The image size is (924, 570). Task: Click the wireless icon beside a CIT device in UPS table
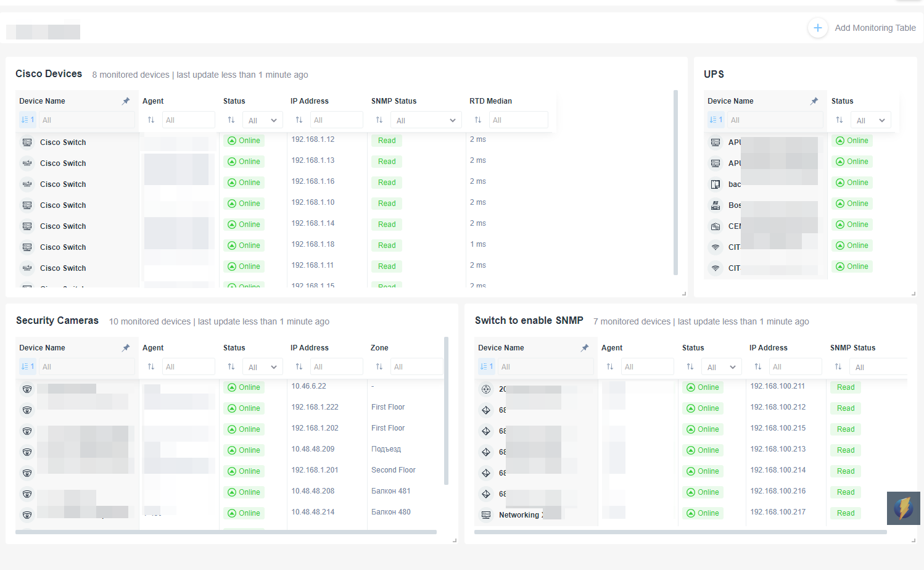pyautogui.click(x=716, y=246)
